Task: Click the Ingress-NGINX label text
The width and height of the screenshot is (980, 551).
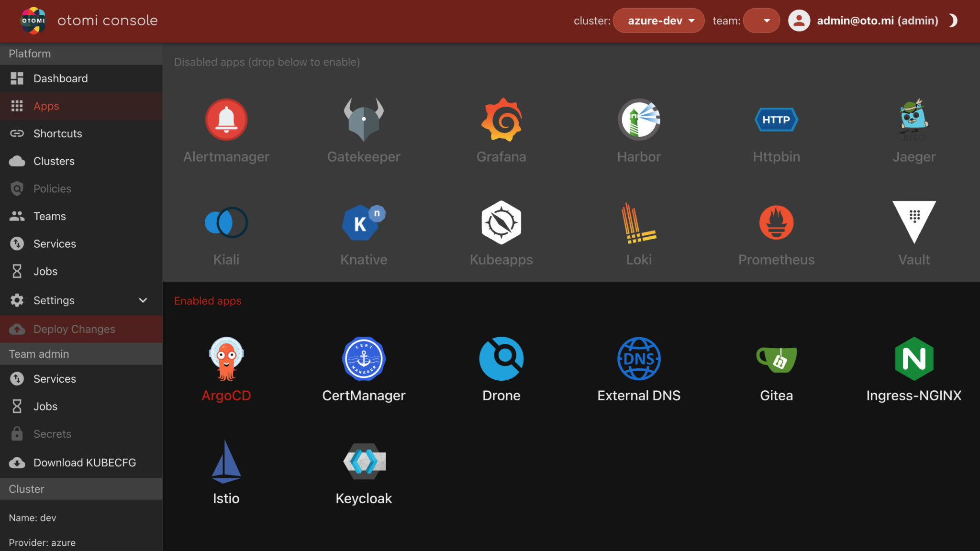Action: pos(914,396)
